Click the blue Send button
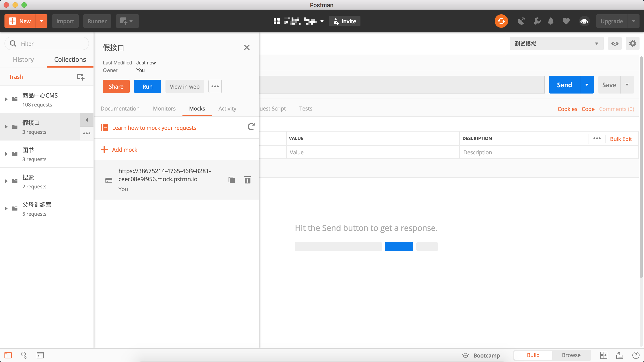 coord(564,85)
